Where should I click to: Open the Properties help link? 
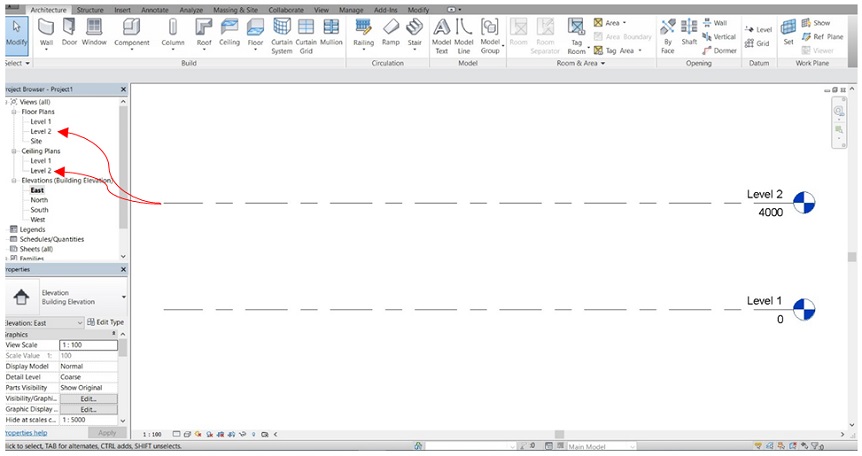pos(24,433)
